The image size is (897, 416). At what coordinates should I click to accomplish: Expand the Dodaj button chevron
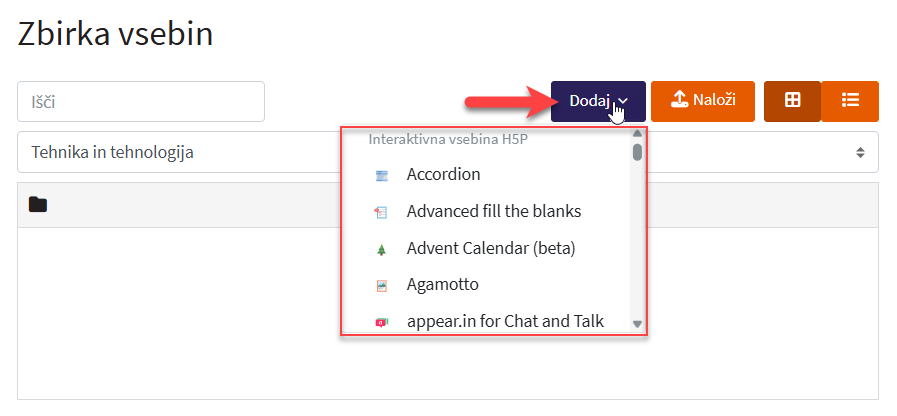pyautogui.click(x=623, y=101)
